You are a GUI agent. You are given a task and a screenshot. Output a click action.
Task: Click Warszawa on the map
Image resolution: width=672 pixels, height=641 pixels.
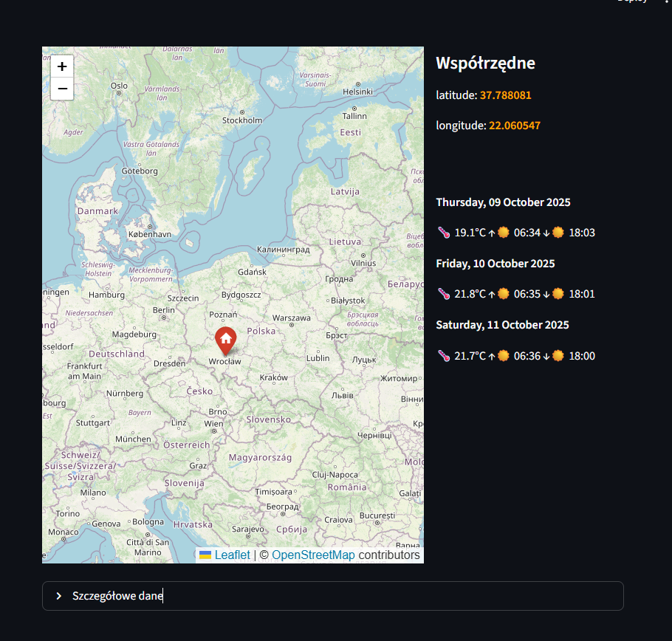click(x=292, y=318)
